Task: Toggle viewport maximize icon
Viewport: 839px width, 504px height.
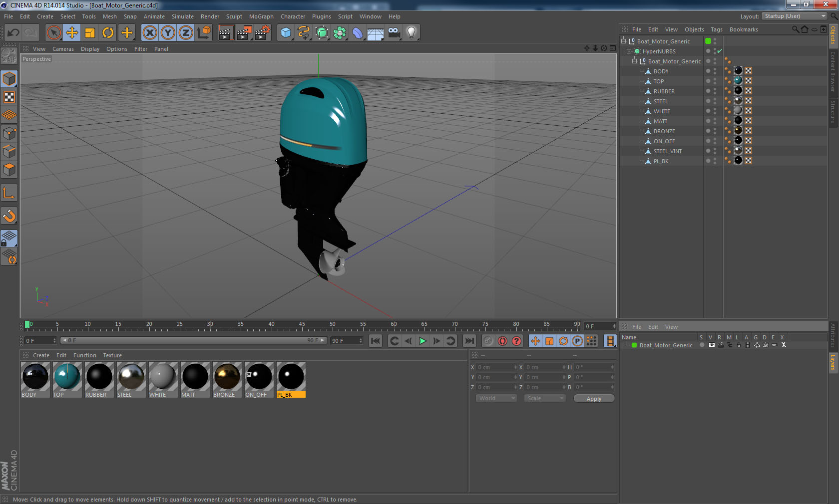Action: coord(612,48)
